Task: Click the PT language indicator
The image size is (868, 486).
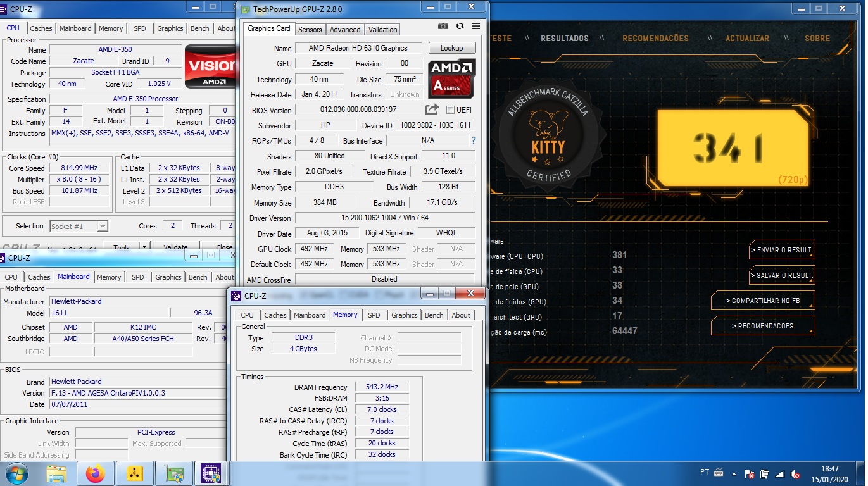Action: (705, 473)
